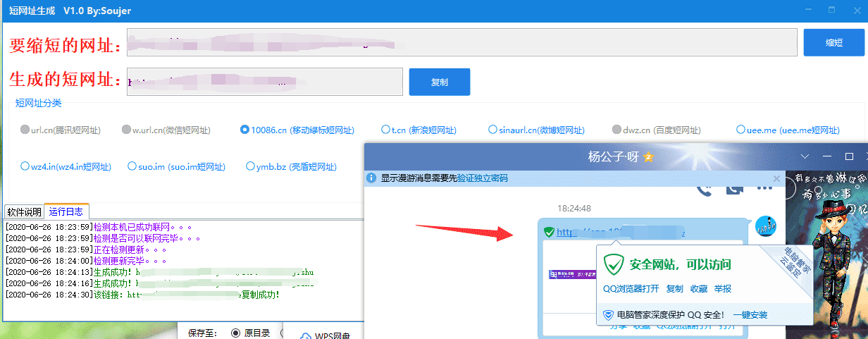This screenshot has height=339, width=868.
Task: Click log line 正在检测更新
Action: click(86, 249)
